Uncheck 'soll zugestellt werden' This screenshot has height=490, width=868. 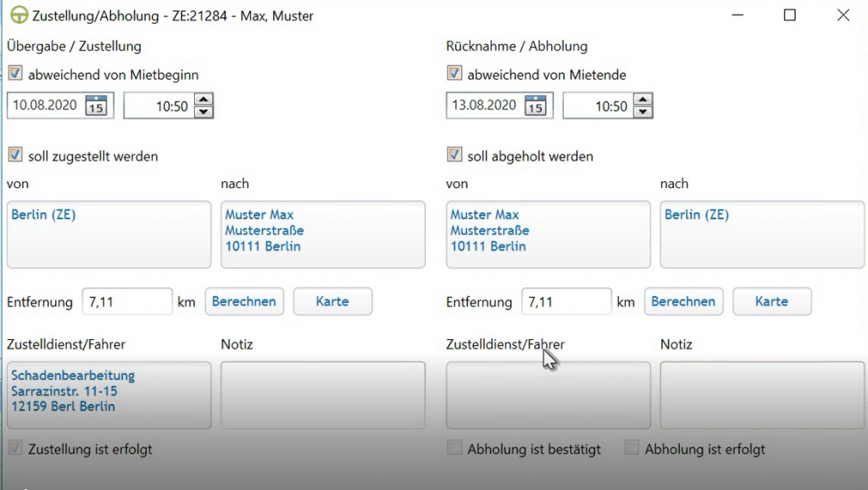(x=15, y=154)
